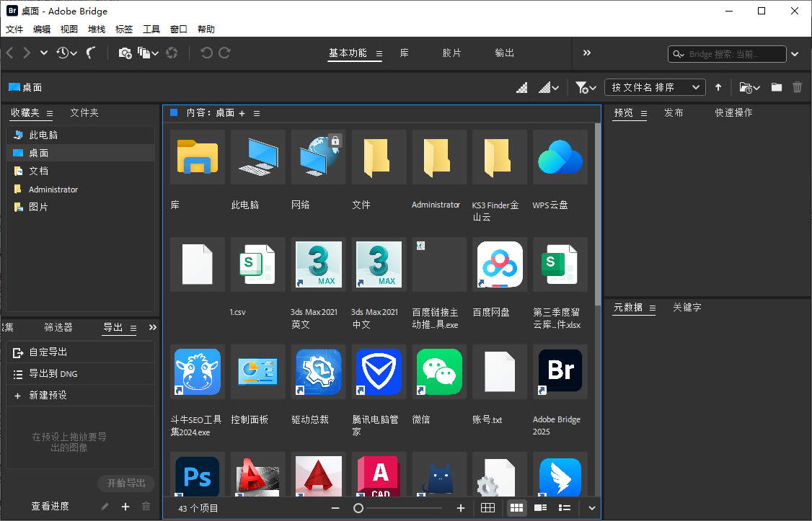This screenshot has width=812, height=521.
Task: Open recent folder icon dropdown
Action: [x=749, y=87]
